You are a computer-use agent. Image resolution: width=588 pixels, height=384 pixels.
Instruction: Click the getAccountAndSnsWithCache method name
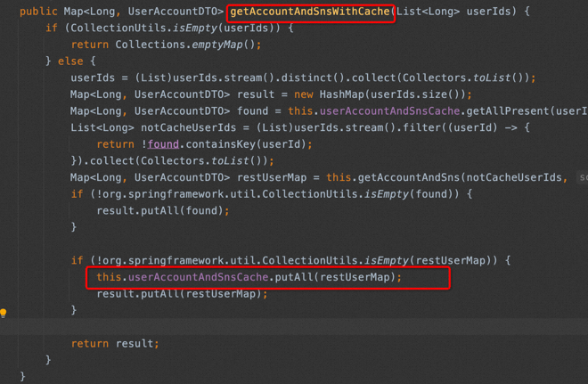click(310, 12)
